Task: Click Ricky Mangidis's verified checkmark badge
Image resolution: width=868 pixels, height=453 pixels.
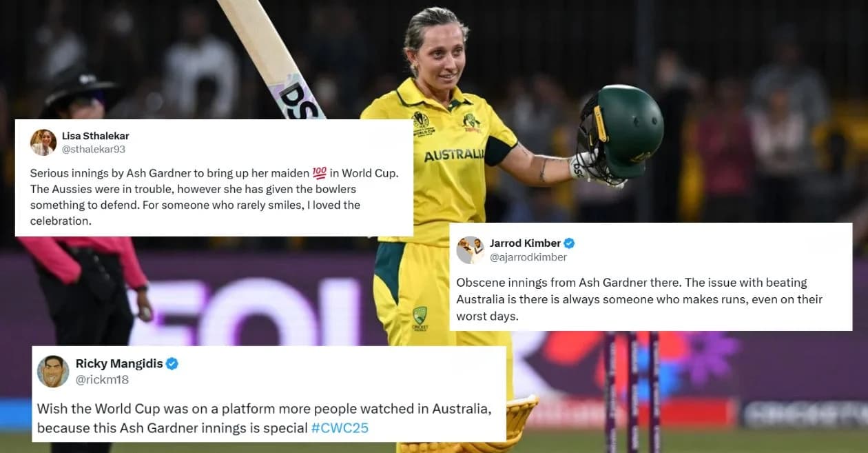Action: (172, 363)
